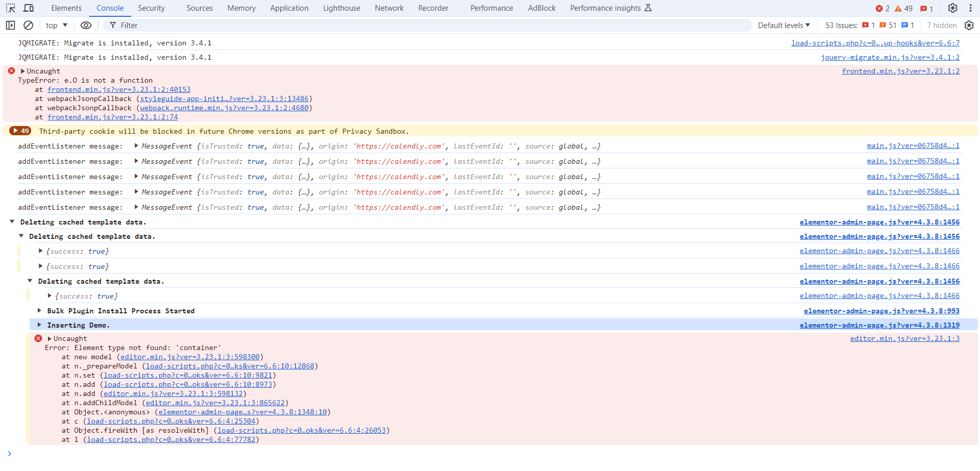The height and width of the screenshot is (471, 980).
Task: Click the console prompt arrow at the bottom
Action: (x=9, y=454)
